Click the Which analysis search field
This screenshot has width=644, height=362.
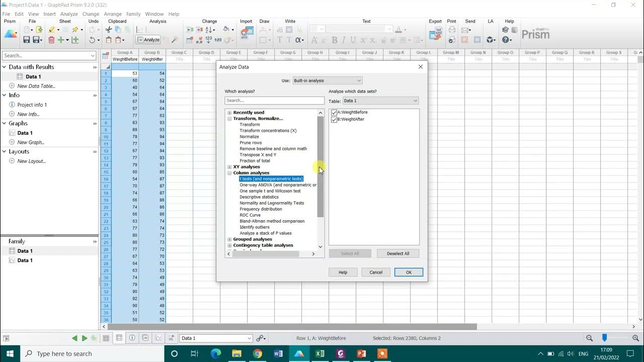[x=274, y=101]
